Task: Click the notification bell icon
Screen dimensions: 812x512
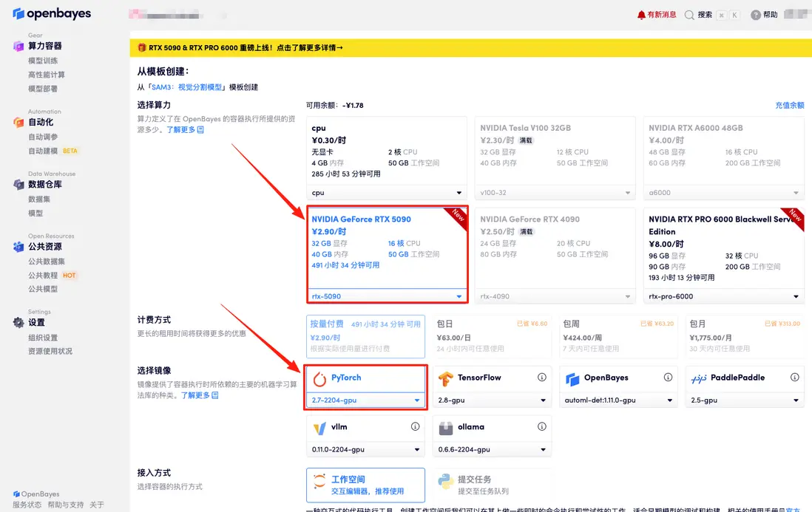Action: click(x=641, y=15)
